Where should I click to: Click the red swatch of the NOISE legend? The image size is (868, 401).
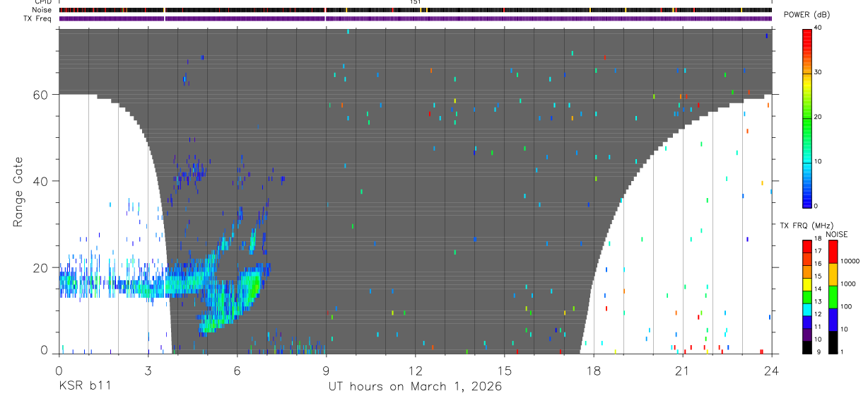833,252
